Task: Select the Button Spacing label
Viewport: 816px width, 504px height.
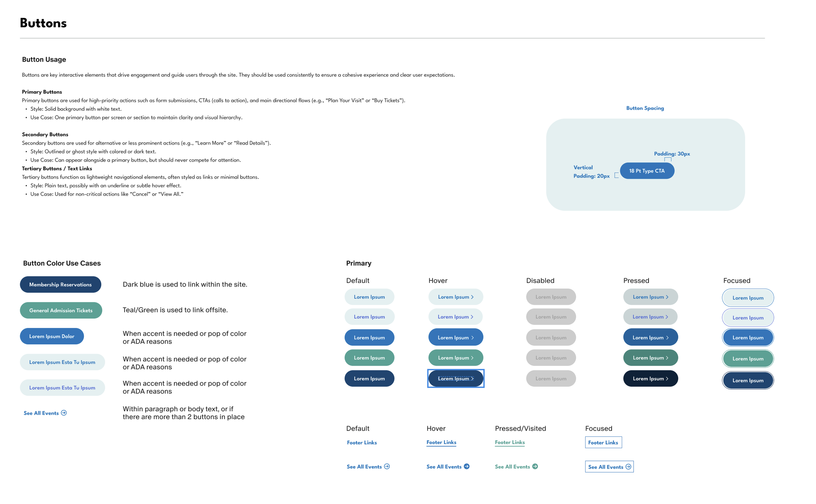Action: 645,108
